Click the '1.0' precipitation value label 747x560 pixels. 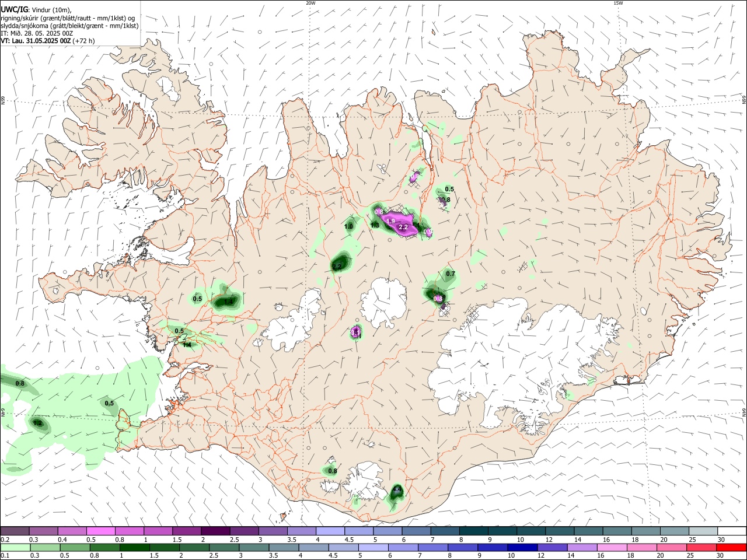349,226
